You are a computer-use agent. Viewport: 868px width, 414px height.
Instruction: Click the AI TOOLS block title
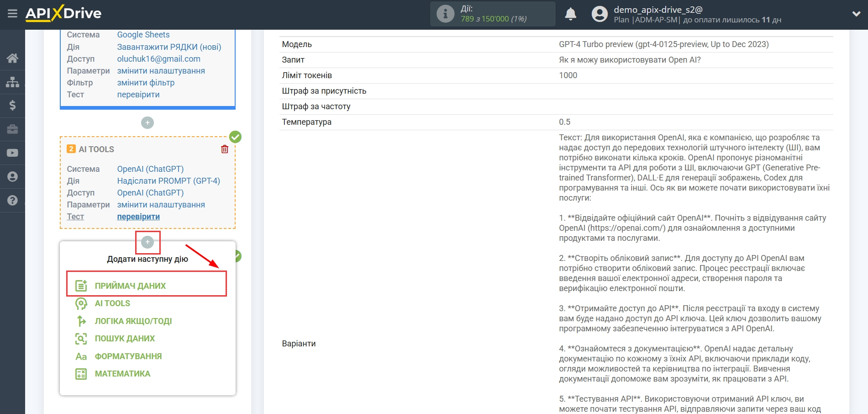pos(96,149)
